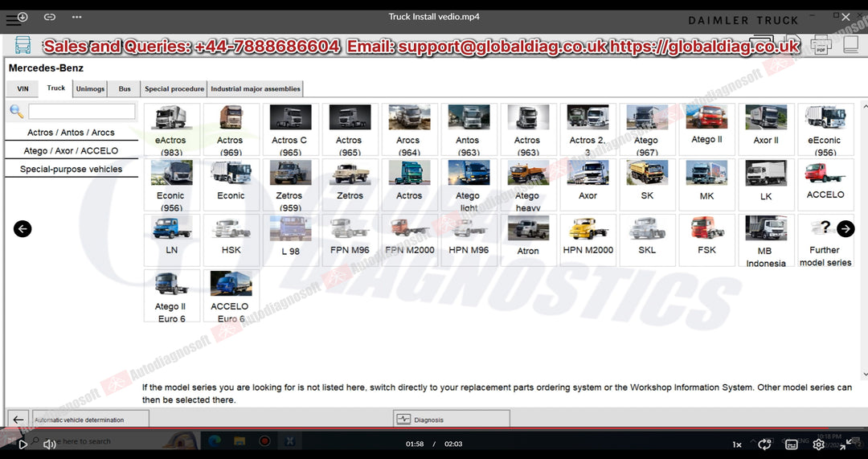
Task: Switch to the Truck tab
Action: coord(56,88)
